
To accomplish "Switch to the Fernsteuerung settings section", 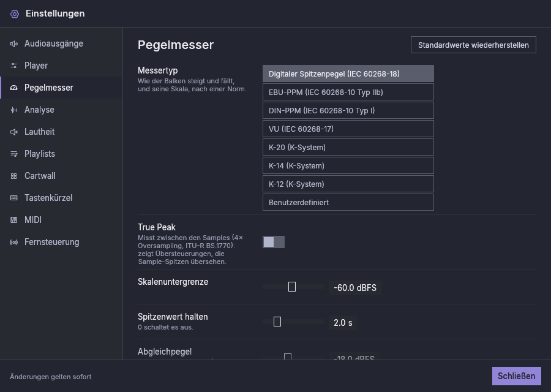I will 61,242.
